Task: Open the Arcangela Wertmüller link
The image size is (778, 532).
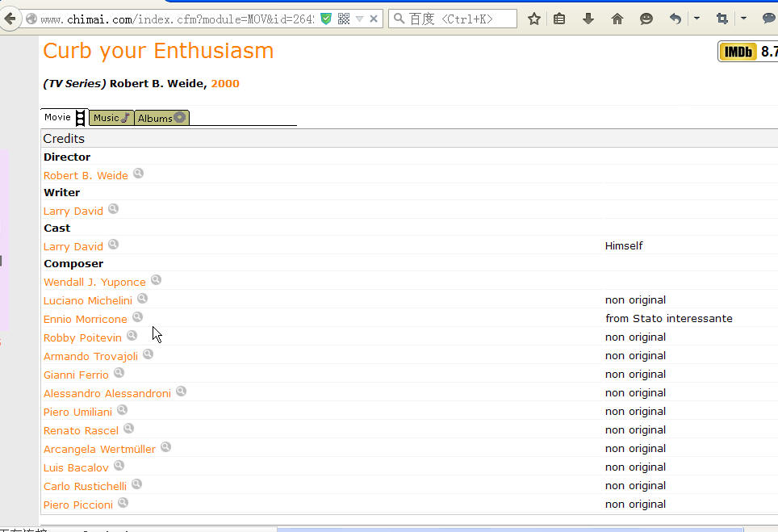Action: 100,450
